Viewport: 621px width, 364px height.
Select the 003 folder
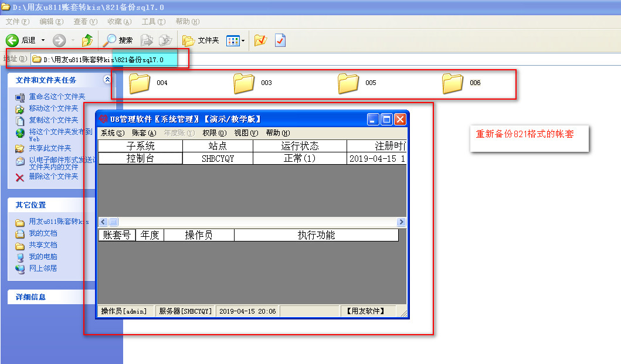click(244, 83)
